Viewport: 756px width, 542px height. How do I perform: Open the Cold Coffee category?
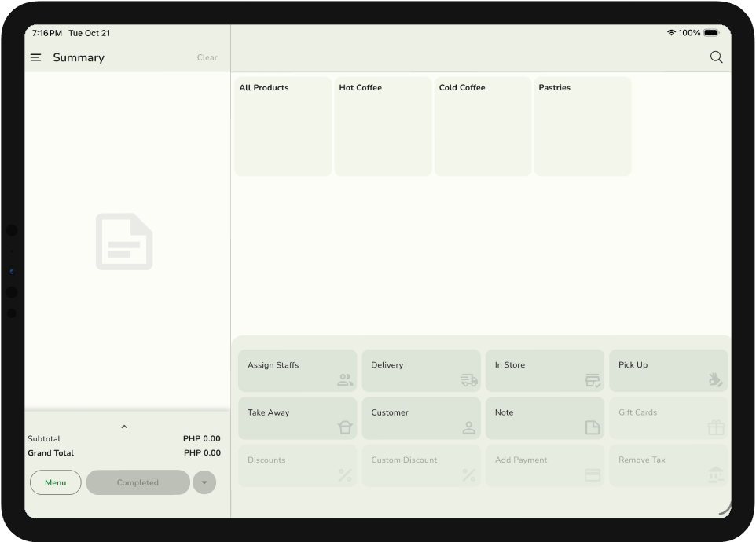point(483,126)
